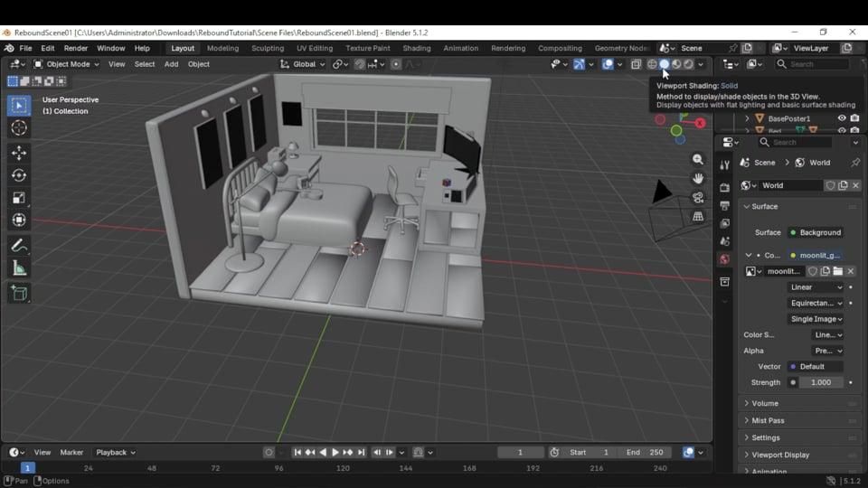The image size is (868, 488).
Task: Select the Add Cube tool
Action: tap(19, 293)
